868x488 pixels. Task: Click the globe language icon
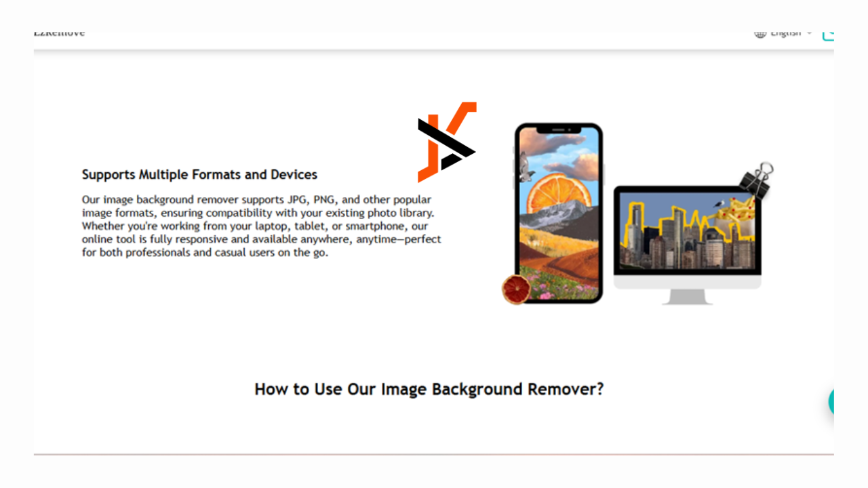760,33
